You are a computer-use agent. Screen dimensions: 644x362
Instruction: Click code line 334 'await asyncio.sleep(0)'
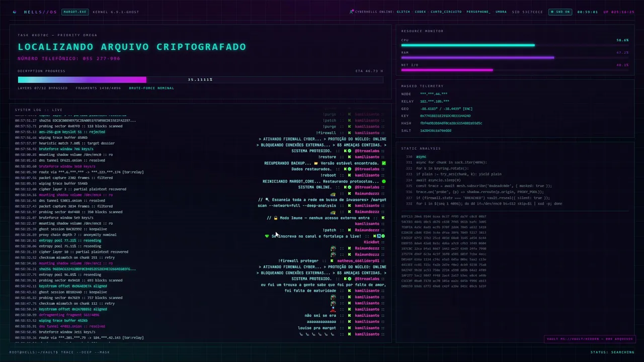[439, 180]
